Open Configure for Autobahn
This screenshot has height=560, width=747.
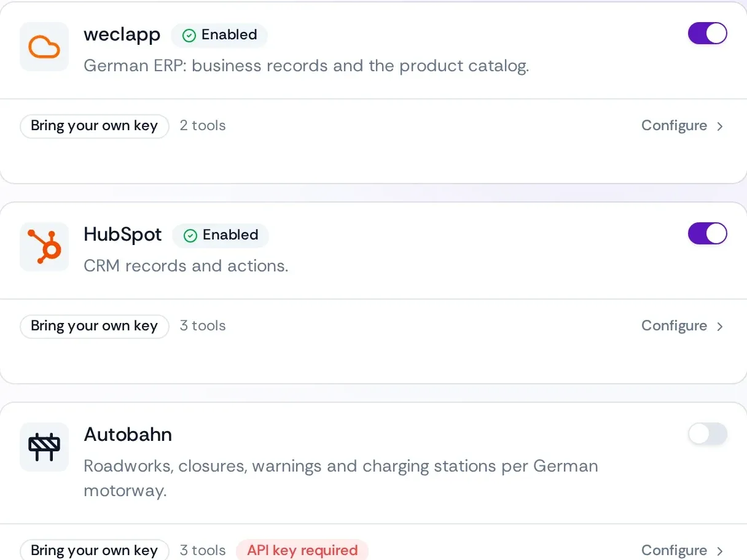682,550
